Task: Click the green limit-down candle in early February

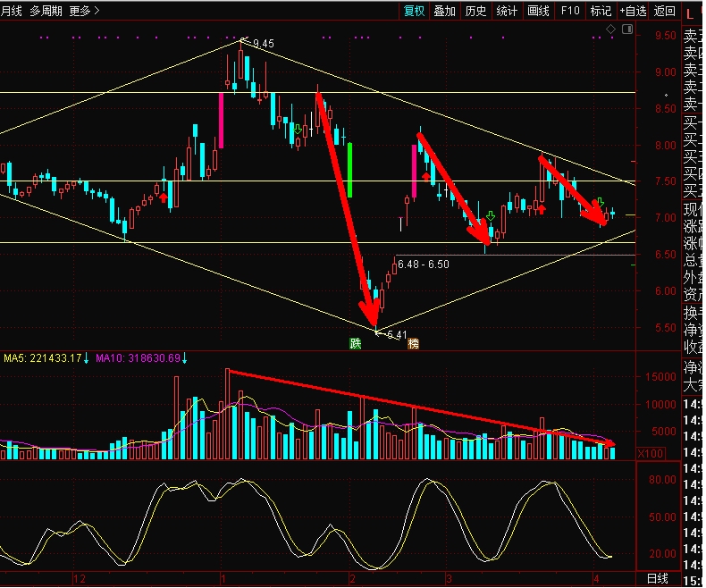Action: [x=349, y=170]
